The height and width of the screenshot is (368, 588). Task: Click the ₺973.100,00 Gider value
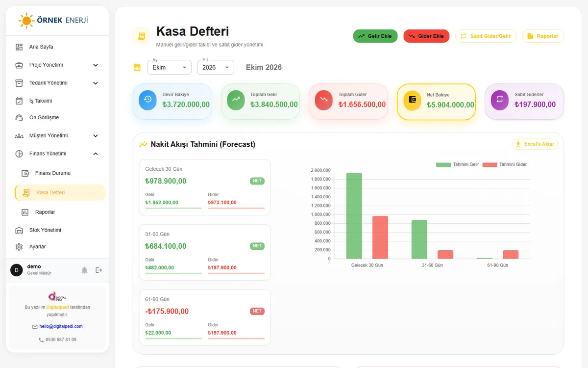[x=222, y=203]
